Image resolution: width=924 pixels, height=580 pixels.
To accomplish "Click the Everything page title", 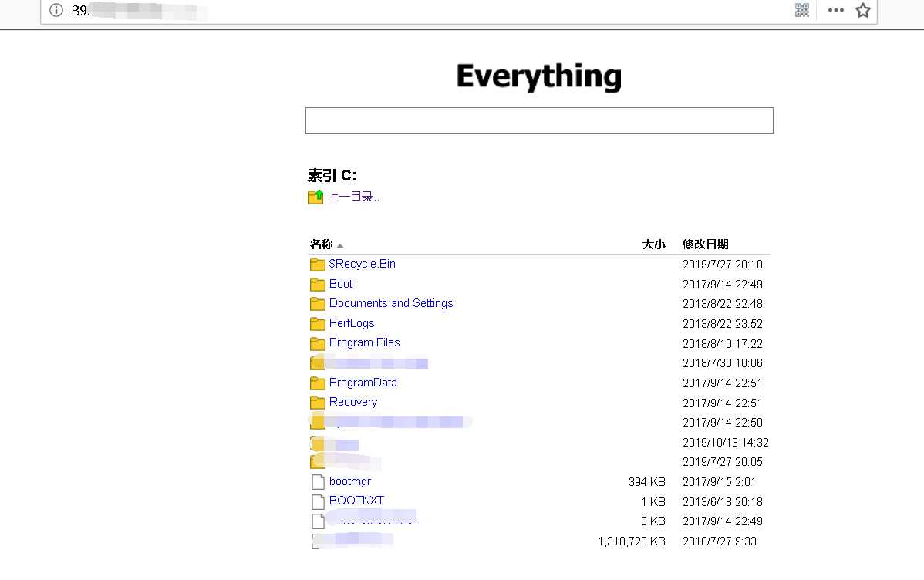I will click(539, 76).
